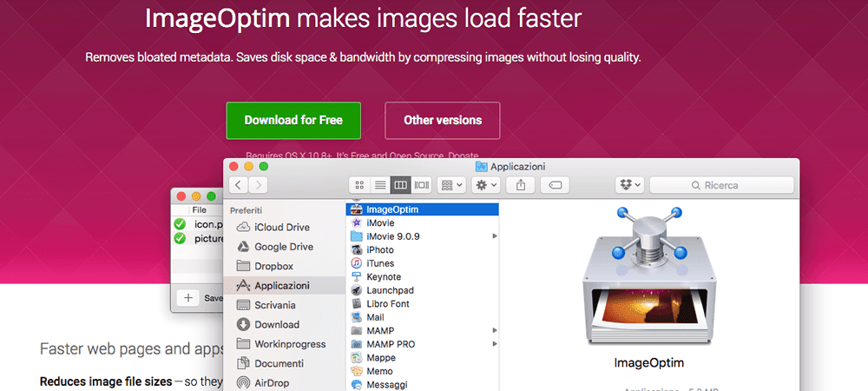Screen dimensions: 868x391
Task: Select AirDrop in the sidebar
Action: coord(284,382)
